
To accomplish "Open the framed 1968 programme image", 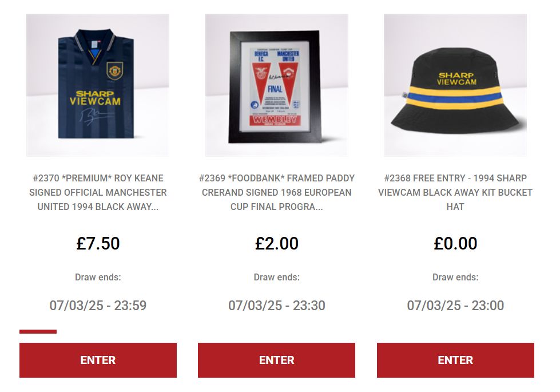I will point(276,85).
